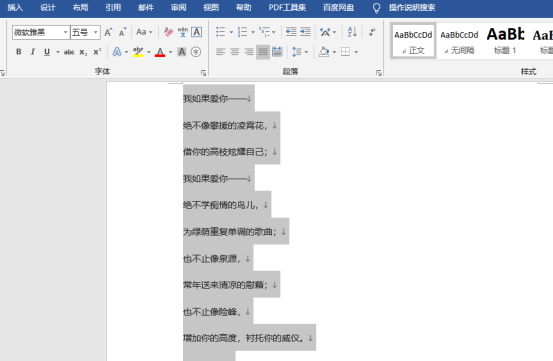Click the lightbulb tell-me icon
This screenshot has width=553, height=361.
(x=377, y=8)
